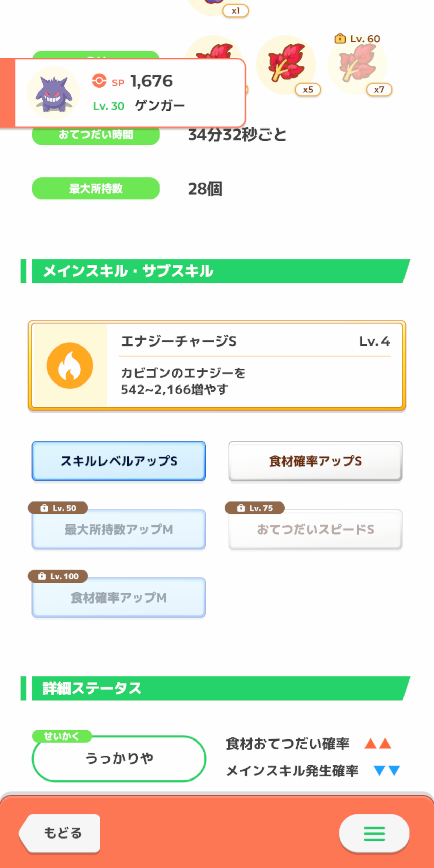Viewport: 434px width, 868px height.
Task: Open the hamburger menu button
Action: tap(374, 833)
